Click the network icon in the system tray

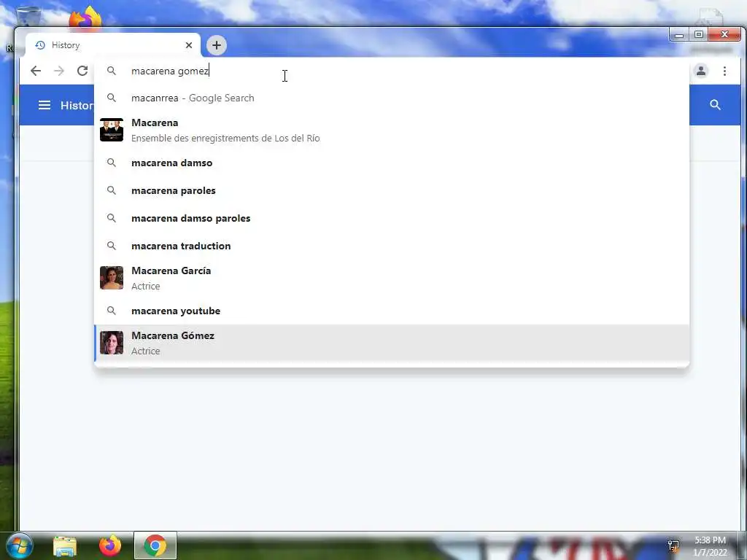(x=673, y=546)
